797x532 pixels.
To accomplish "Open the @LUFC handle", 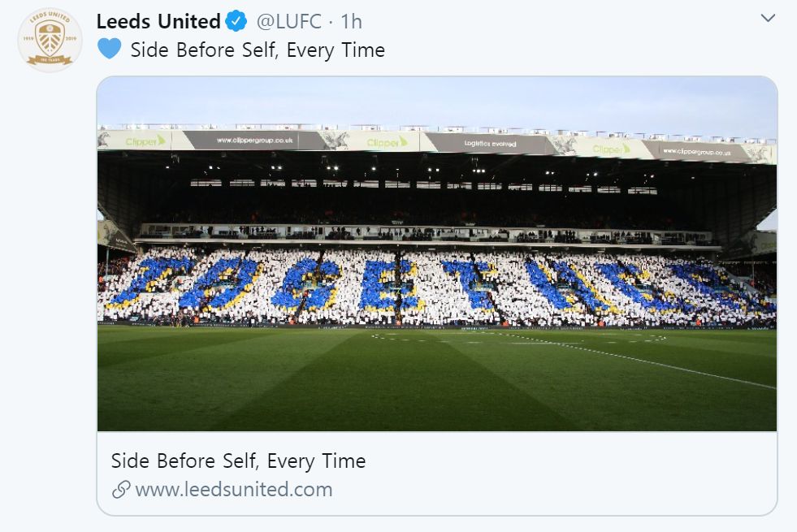I will point(288,21).
